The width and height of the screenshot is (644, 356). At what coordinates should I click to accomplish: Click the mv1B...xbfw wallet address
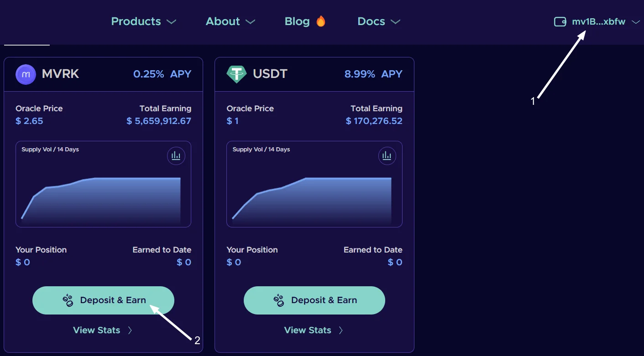(599, 21)
